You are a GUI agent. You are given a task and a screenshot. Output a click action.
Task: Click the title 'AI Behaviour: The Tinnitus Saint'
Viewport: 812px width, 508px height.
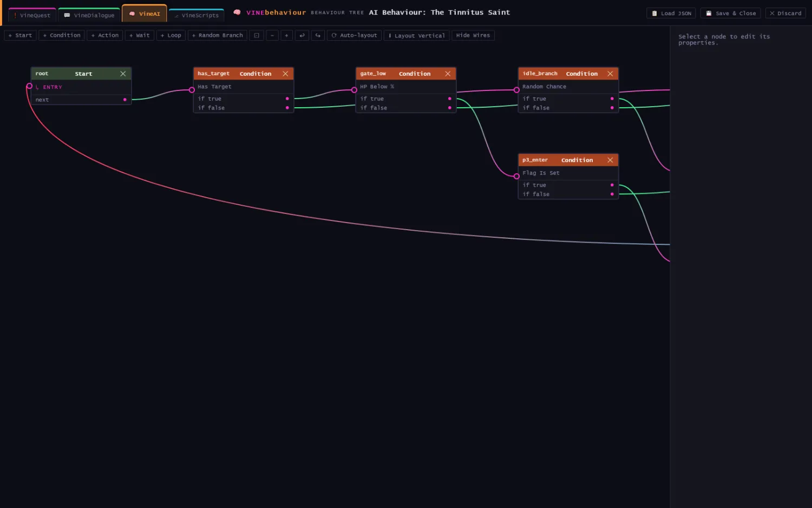click(440, 12)
